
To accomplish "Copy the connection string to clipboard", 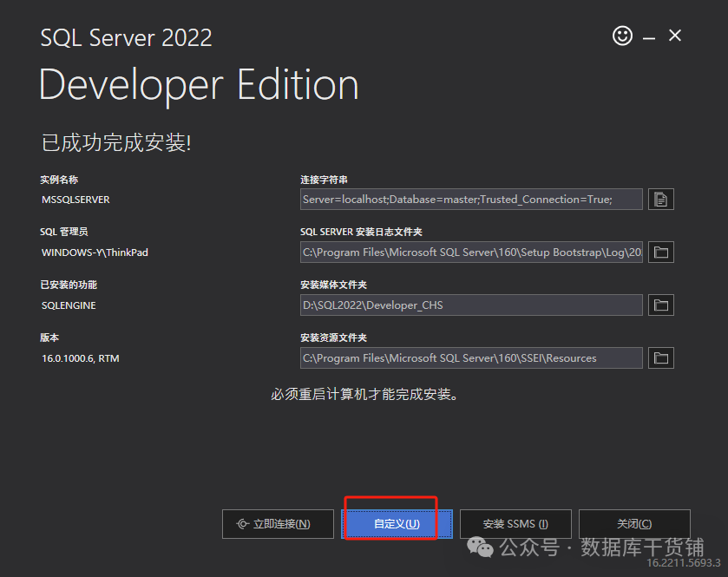I will (x=660, y=200).
